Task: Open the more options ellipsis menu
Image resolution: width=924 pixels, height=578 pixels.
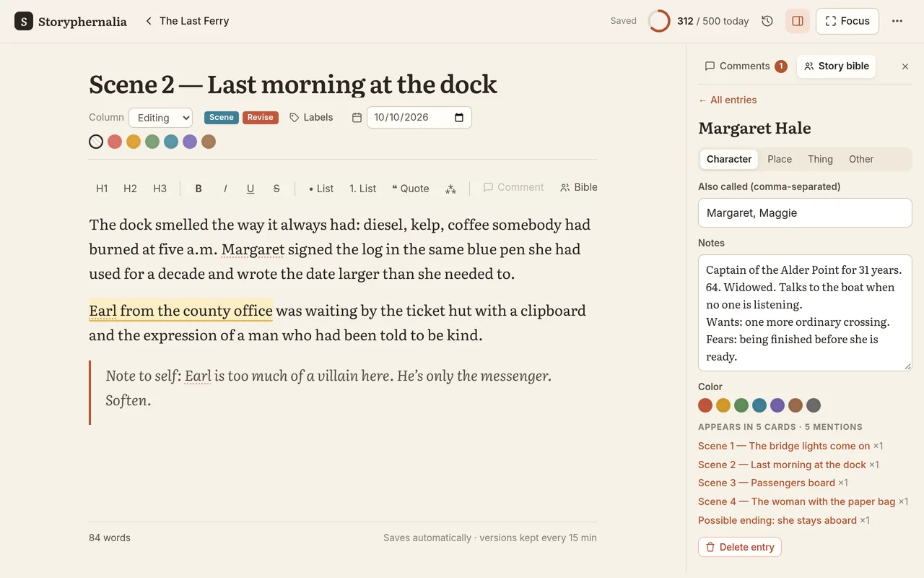Action: (897, 21)
